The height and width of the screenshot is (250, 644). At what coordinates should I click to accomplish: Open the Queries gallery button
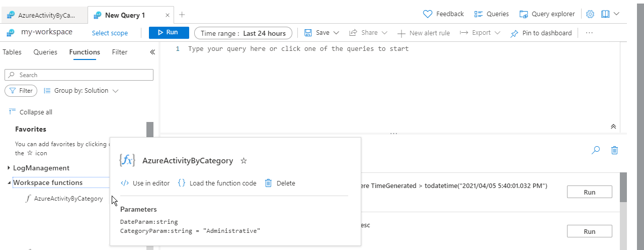click(492, 14)
